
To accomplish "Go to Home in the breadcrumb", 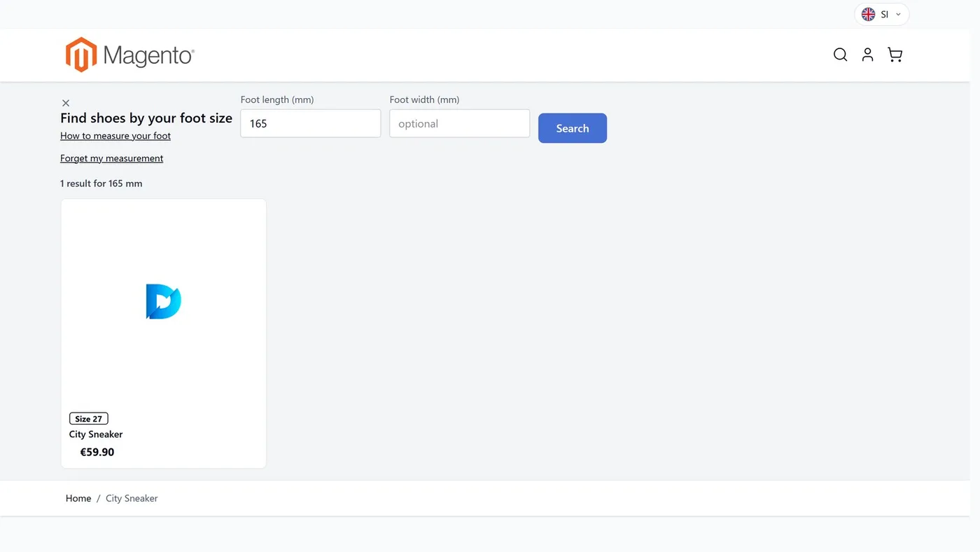I will pyautogui.click(x=78, y=498).
